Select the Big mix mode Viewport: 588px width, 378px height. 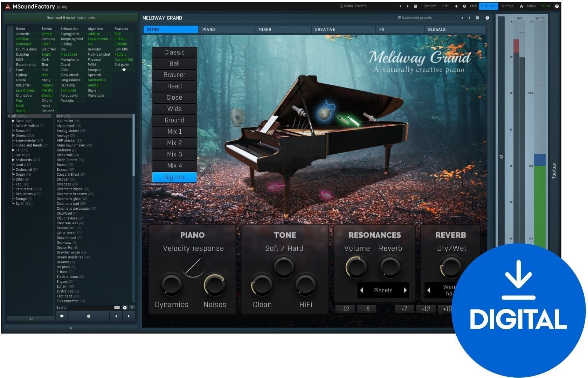[174, 177]
